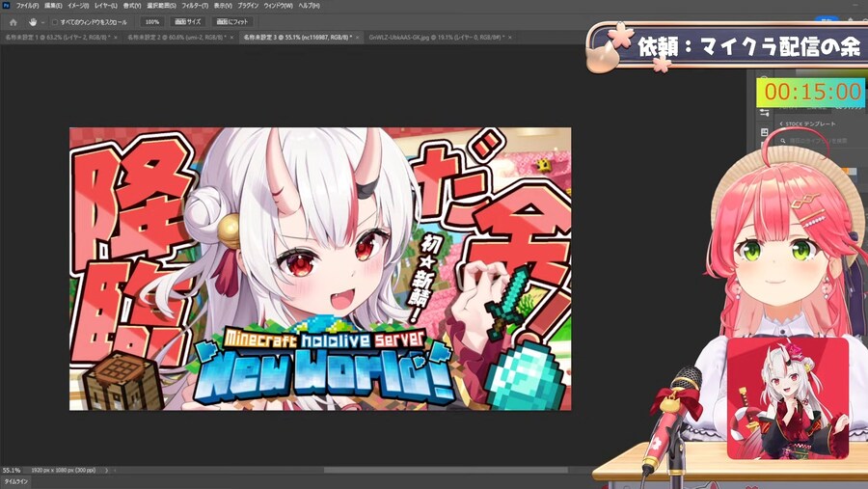This screenshot has height=489, width=868.
Task: Close the 名称未設定 1 tab
Action: pyautogui.click(x=116, y=38)
